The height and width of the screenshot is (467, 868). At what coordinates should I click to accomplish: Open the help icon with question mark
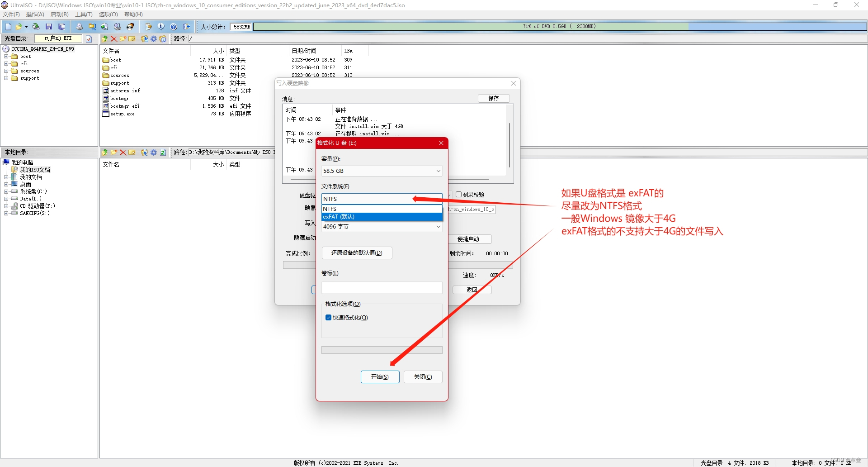174,26
